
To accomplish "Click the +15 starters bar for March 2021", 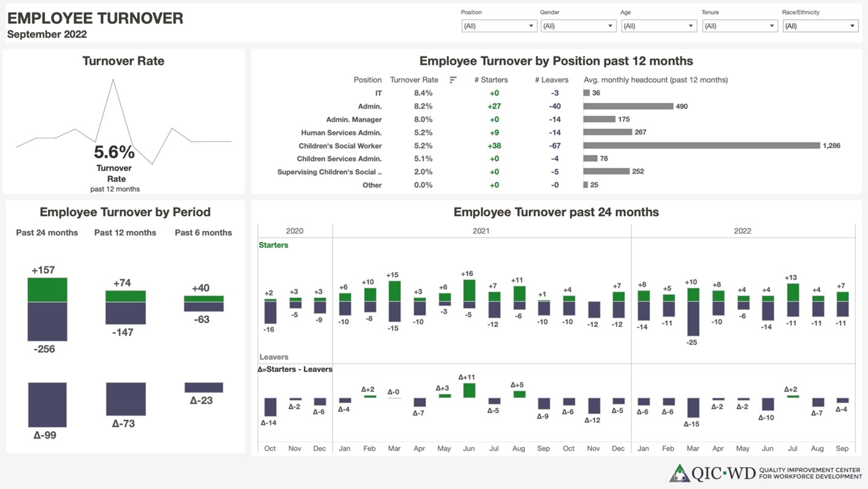I will pyautogui.click(x=394, y=291).
